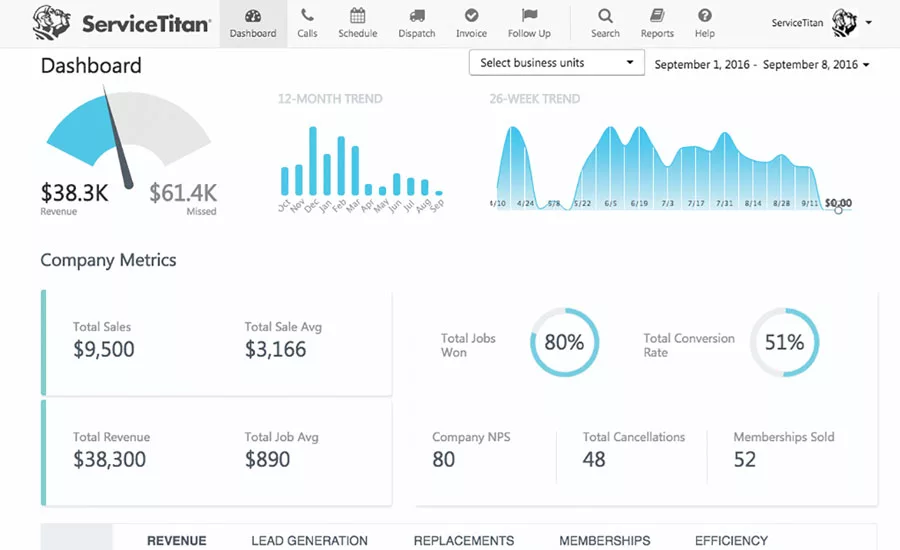
Task: Click the Dec bar in 12-month trend
Action: click(313, 161)
